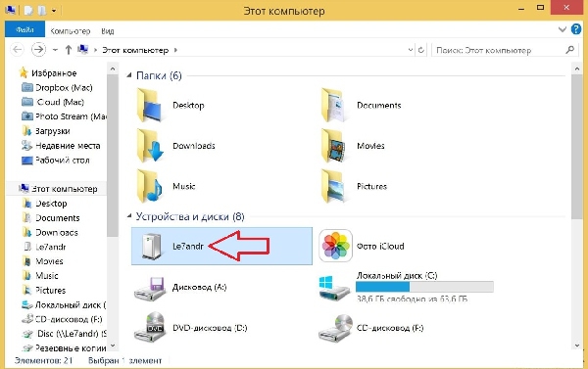The width and height of the screenshot is (588, 369).
Task: Select CD-дисковод (F:) in navigation tree
Action: (62, 319)
